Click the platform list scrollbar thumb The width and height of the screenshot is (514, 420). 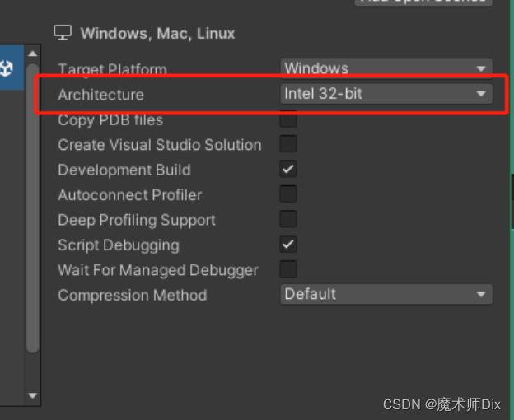[x=32, y=206]
